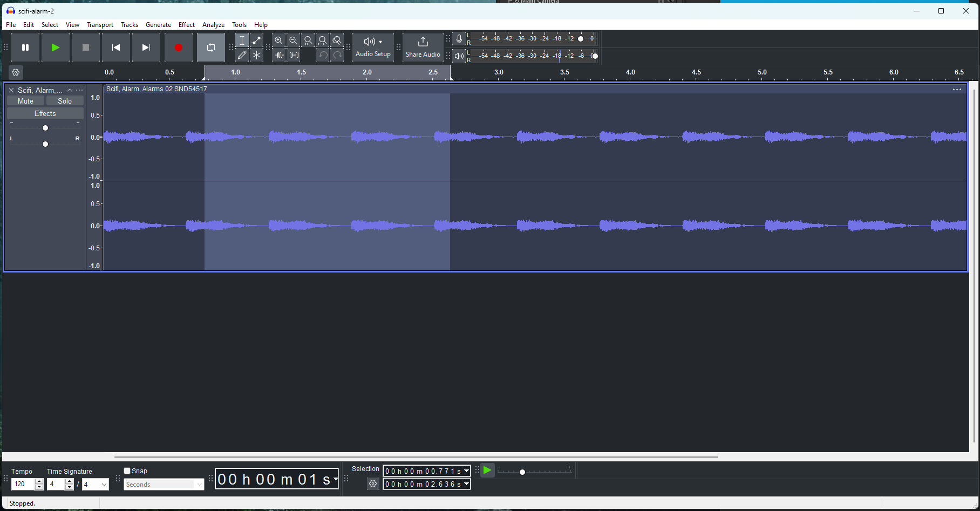Click the Record button
980x511 pixels.
click(179, 47)
